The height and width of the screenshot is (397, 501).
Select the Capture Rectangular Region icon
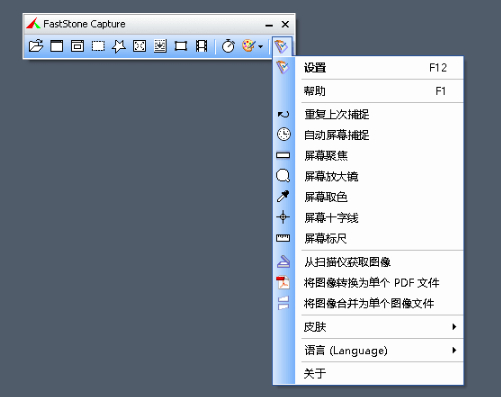[98, 46]
